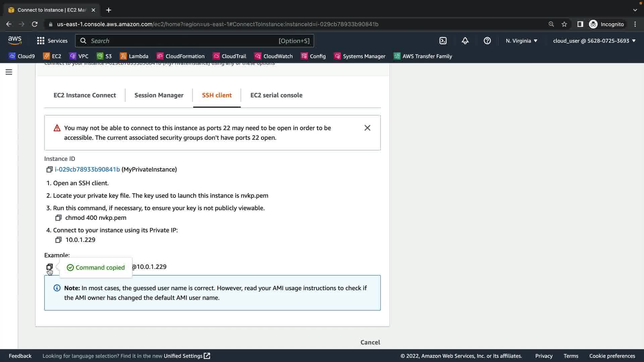Copy the chmod 400 command
The width and height of the screenshot is (644, 362).
(x=58, y=218)
